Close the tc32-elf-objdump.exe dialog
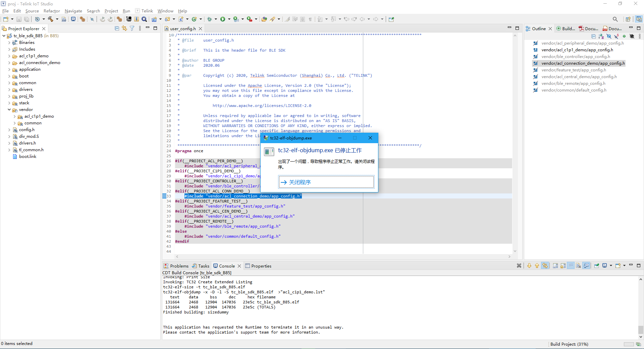The width and height of the screenshot is (644, 349). [370, 138]
